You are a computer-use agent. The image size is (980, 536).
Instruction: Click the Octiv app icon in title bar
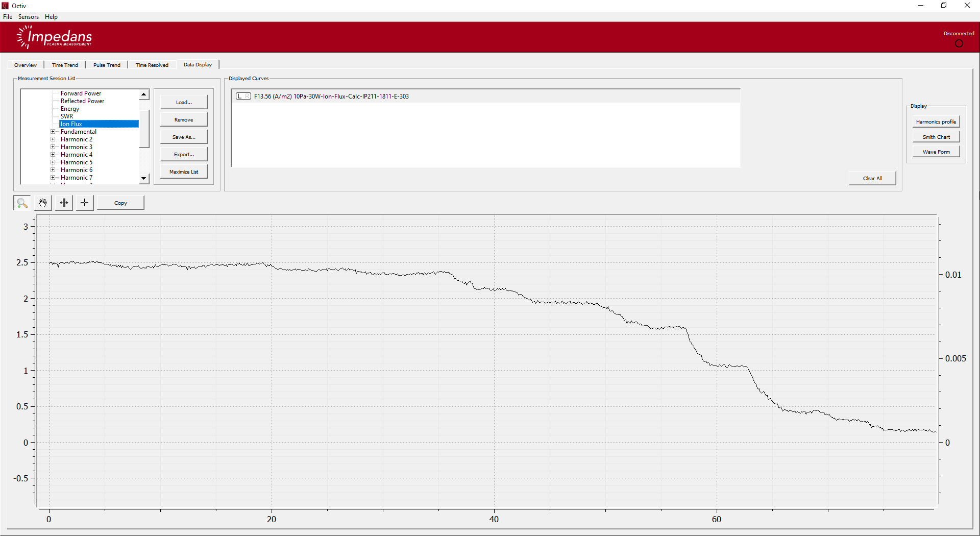pos(6,6)
